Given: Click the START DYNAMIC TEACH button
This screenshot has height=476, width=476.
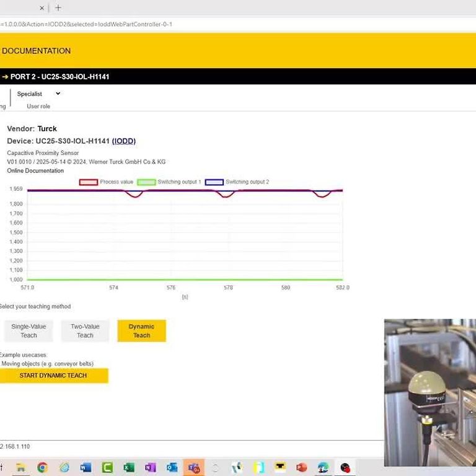Looking at the screenshot, I should [x=53, y=376].
